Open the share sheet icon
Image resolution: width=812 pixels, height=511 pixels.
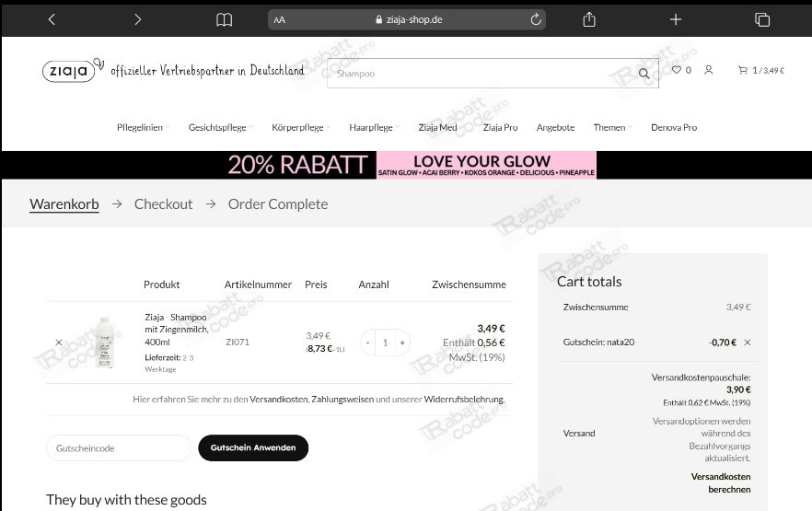589,19
